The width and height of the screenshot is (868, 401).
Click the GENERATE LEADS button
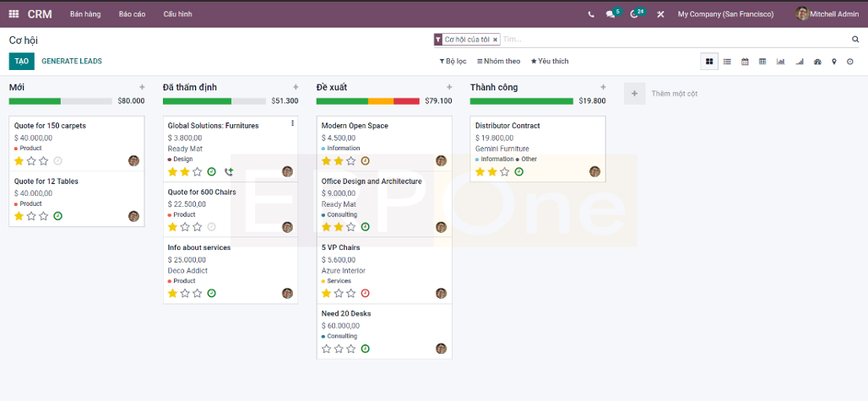pos(72,62)
